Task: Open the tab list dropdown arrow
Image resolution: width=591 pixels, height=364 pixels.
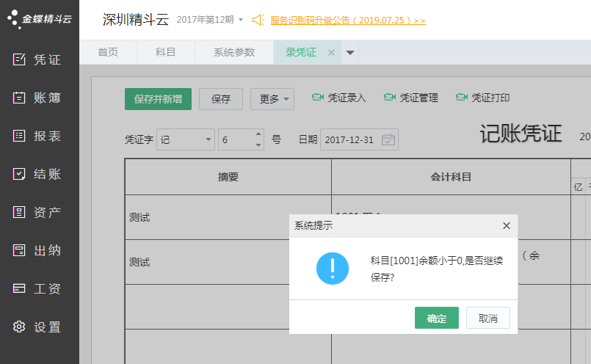Action: coord(350,53)
